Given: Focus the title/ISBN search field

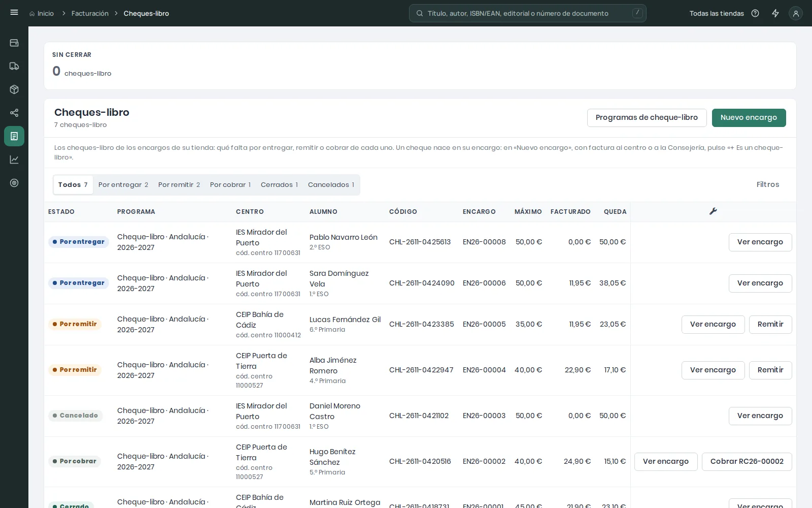Looking at the screenshot, I should [528, 13].
